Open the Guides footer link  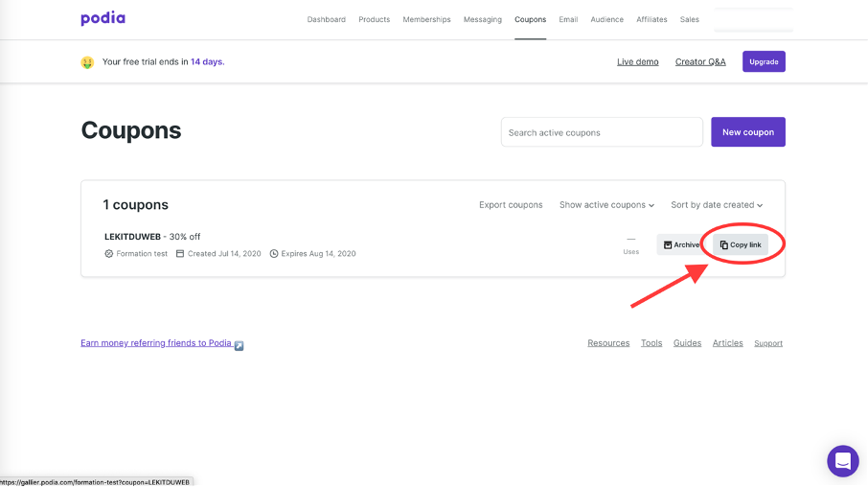tap(687, 343)
